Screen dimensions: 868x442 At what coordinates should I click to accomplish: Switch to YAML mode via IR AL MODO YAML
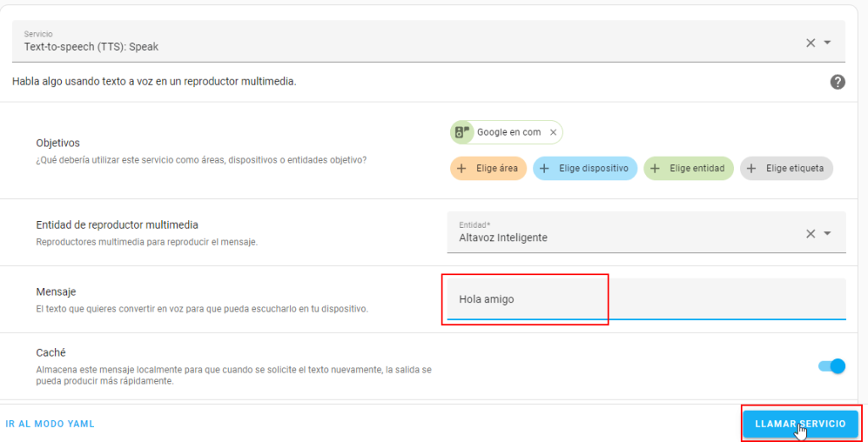coord(50,423)
